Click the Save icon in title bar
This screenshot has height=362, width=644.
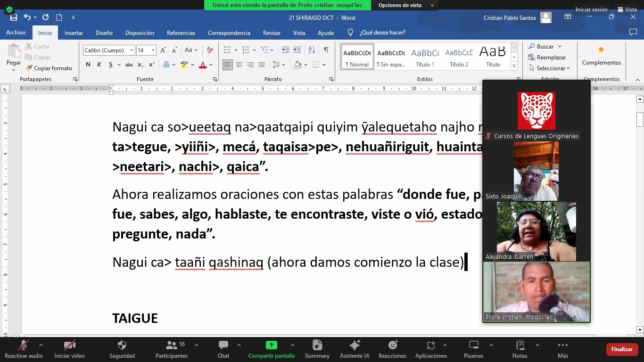point(14,17)
